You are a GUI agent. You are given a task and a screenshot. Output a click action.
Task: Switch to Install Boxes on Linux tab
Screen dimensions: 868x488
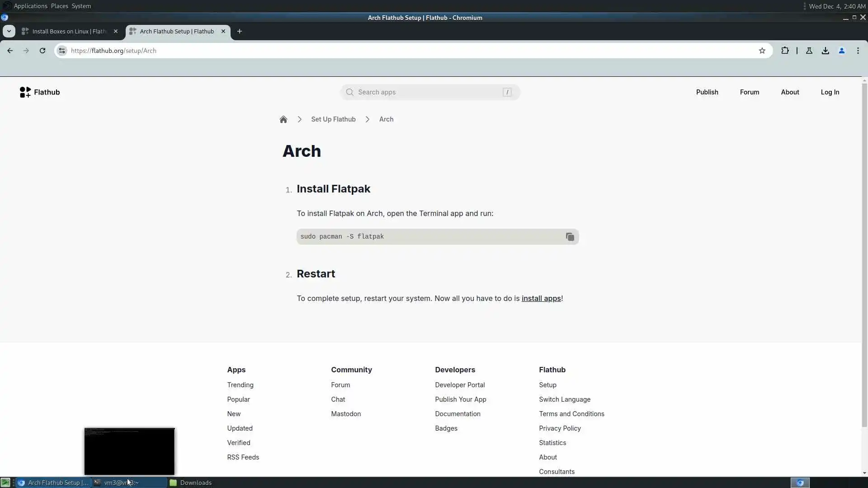68,31
